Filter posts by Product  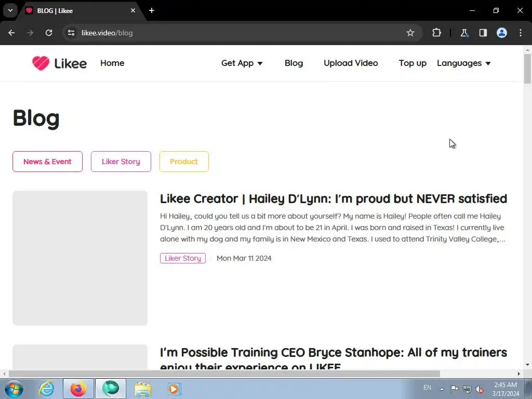tap(184, 162)
